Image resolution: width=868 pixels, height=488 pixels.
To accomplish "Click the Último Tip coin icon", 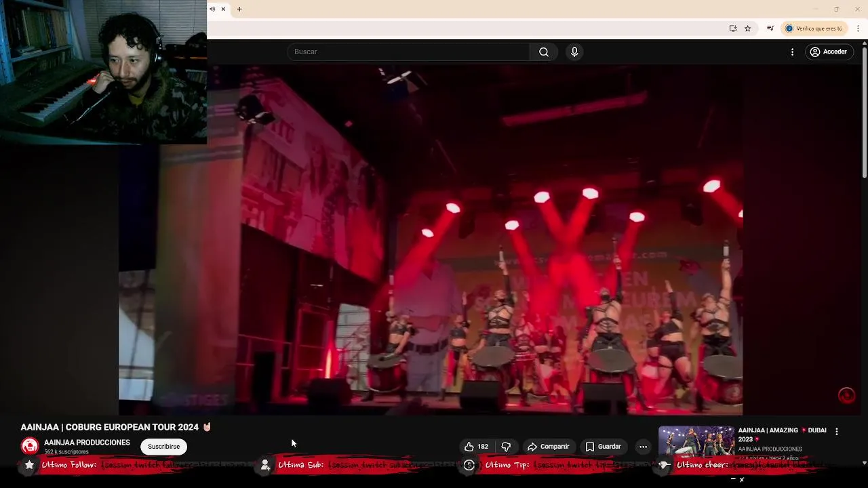I will point(469,465).
